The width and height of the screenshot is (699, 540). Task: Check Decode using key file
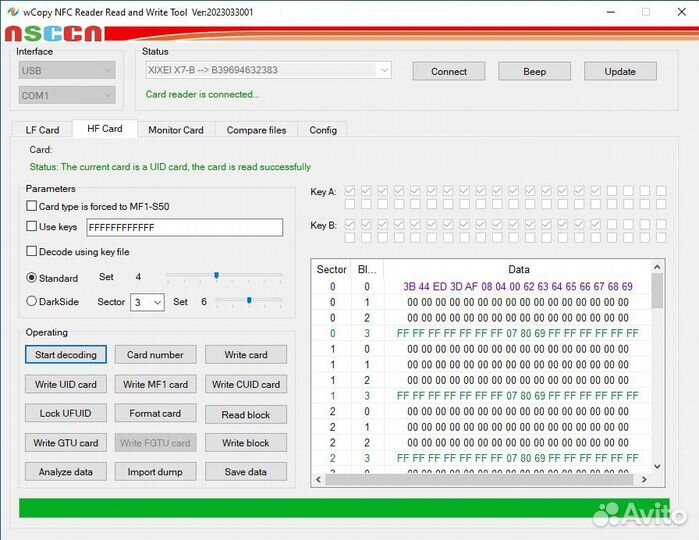click(32, 252)
